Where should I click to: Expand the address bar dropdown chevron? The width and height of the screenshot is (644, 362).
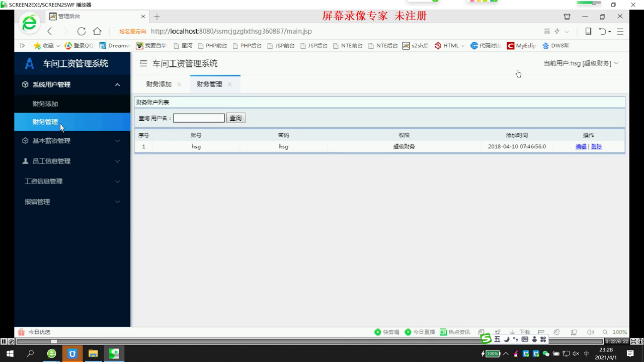click(567, 31)
